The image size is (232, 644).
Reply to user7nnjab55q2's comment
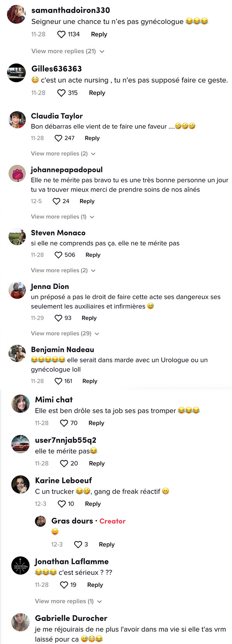[97, 464]
